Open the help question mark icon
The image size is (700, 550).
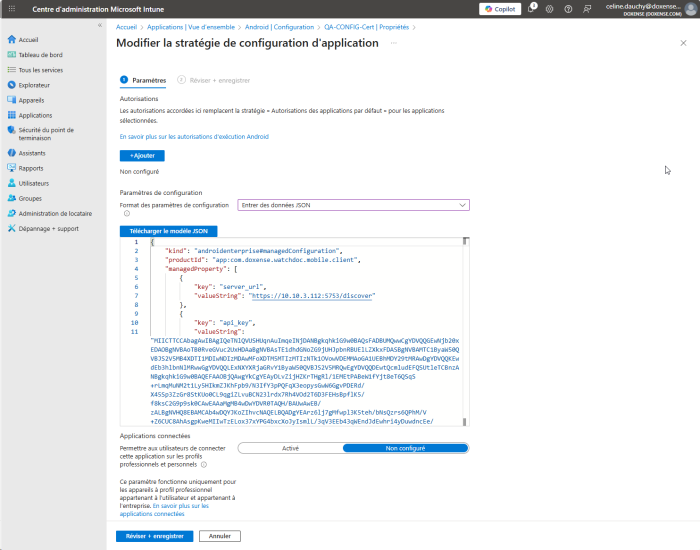[x=566, y=9]
